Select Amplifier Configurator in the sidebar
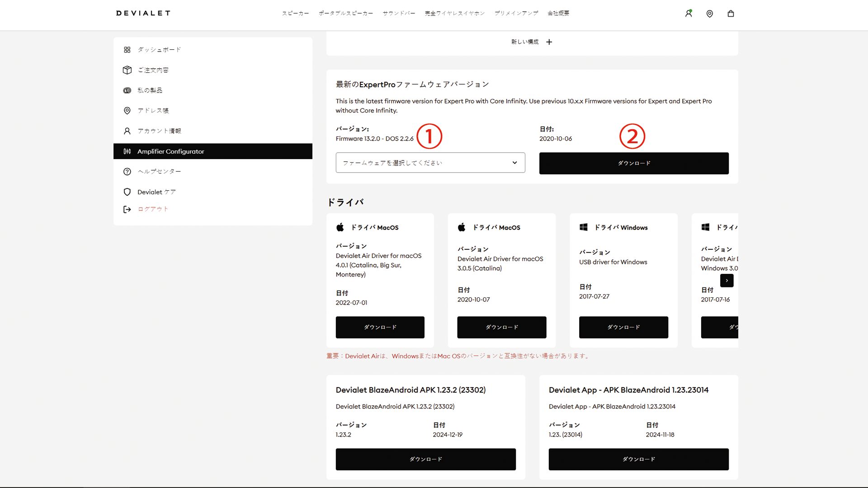This screenshot has height=488, width=868. coord(213,151)
